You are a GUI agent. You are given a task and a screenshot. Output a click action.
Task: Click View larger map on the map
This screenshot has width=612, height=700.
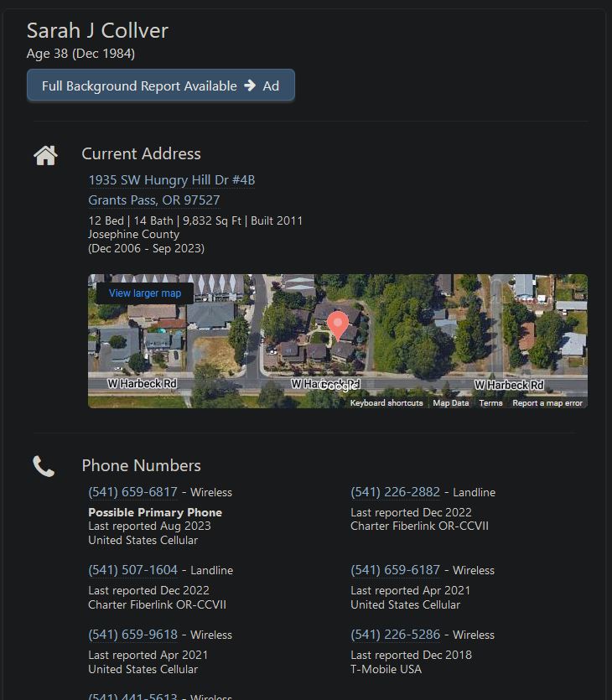point(145,293)
